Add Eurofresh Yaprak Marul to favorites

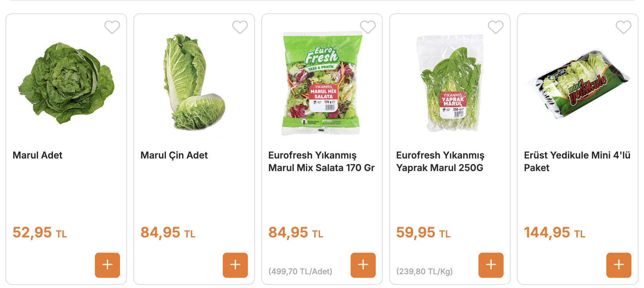[x=496, y=27]
